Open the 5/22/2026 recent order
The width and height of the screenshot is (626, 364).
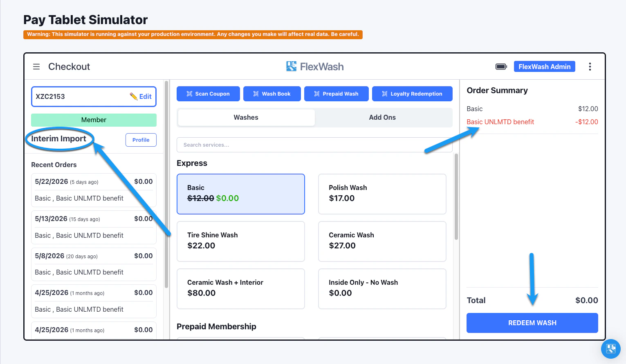coord(94,190)
